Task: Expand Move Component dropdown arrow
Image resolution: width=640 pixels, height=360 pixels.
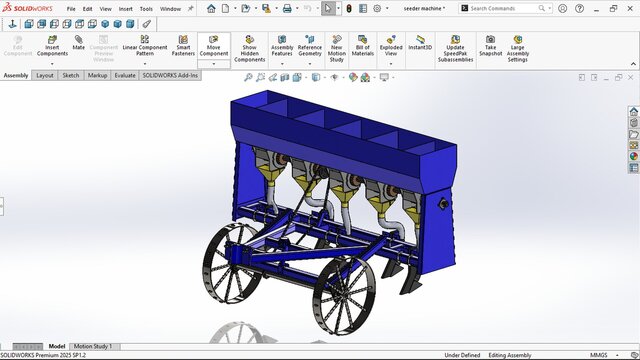Action: click(x=214, y=64)
